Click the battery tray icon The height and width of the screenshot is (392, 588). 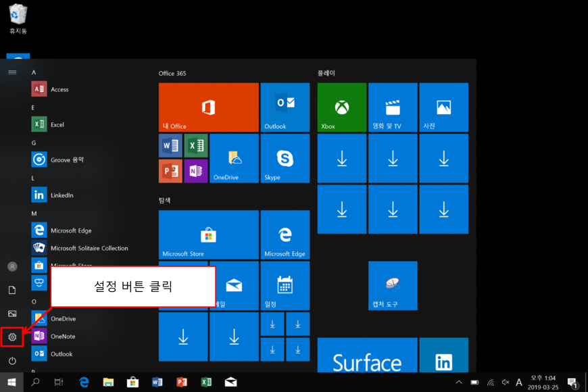point(474,383)
